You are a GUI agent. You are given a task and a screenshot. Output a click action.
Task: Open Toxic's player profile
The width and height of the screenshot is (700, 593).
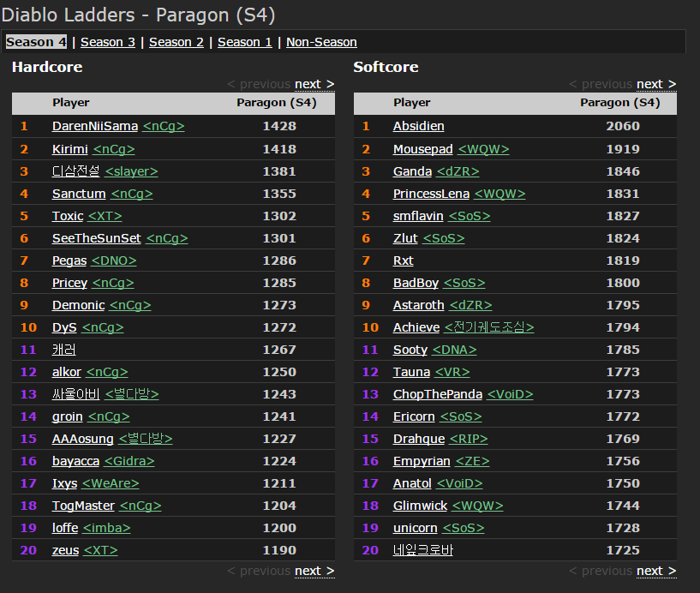[68, 216]
